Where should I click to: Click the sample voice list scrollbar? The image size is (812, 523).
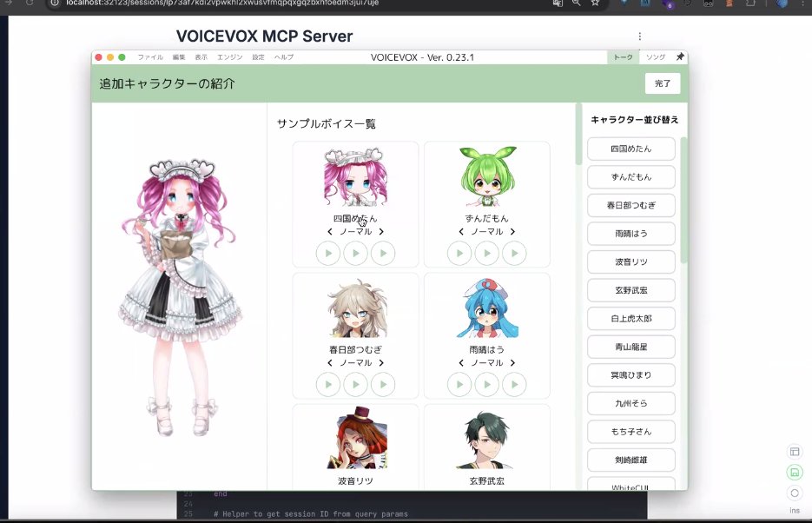578,135
